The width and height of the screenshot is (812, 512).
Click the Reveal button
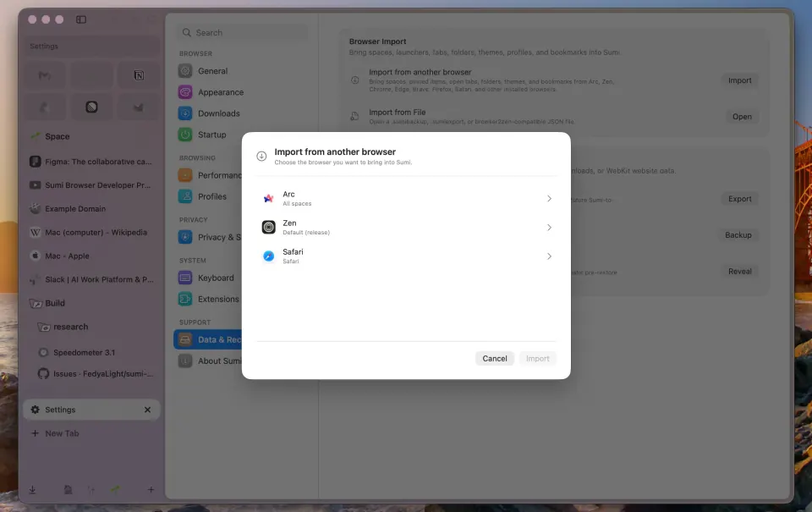coord(739,272)
